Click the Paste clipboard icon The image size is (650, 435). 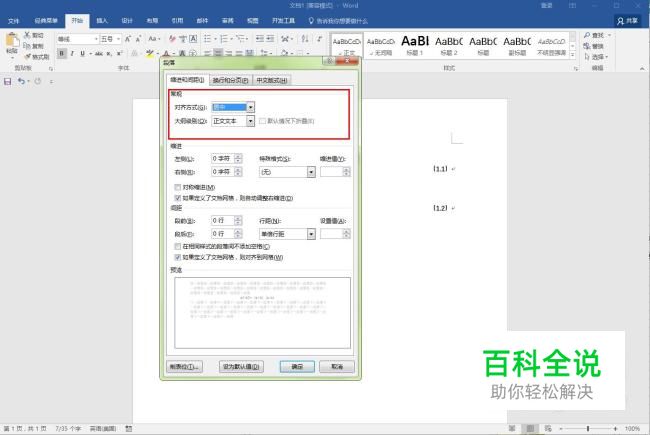pyautogui.click(x=12, y=40)
